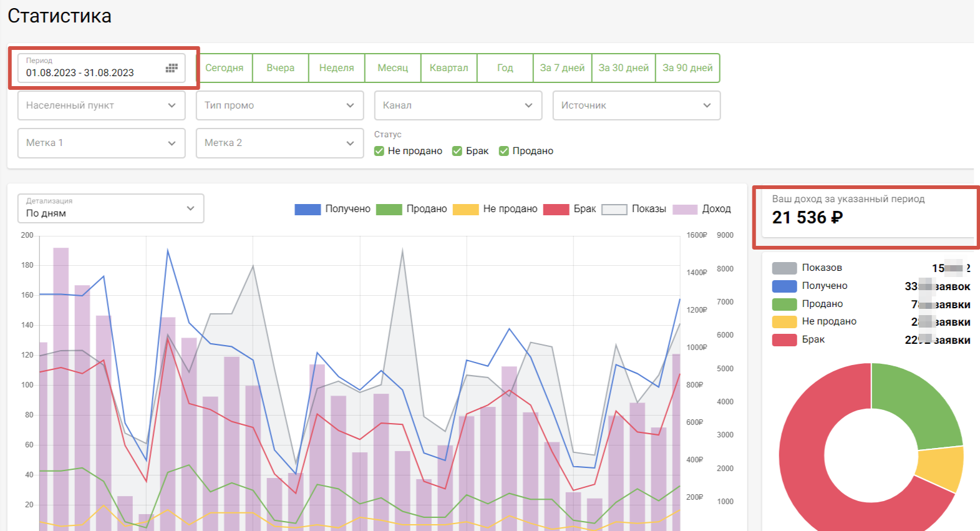The height and width of the screenshot is (531, 980).
Task: Open the Детализация По дням dropdown
Action: point(110,208)
